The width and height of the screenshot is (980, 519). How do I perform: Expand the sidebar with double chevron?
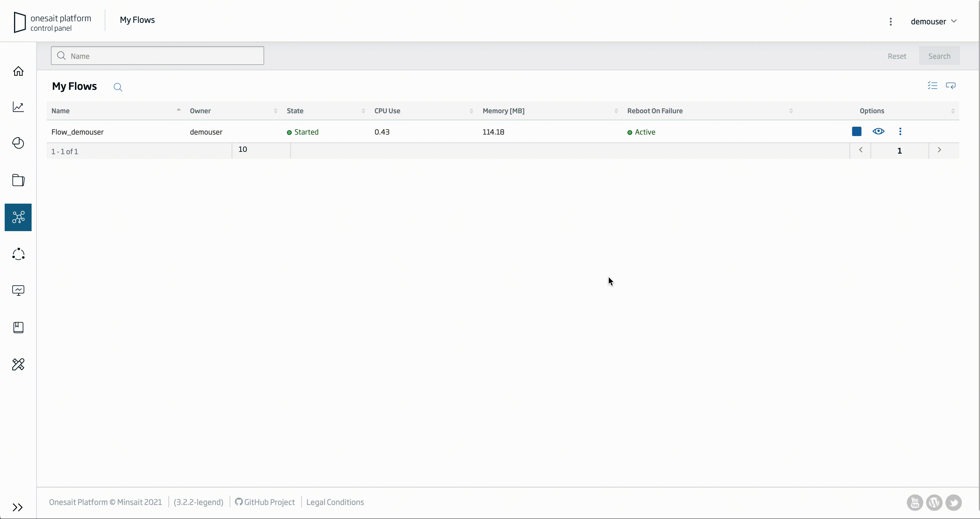(x=18, y=507)
